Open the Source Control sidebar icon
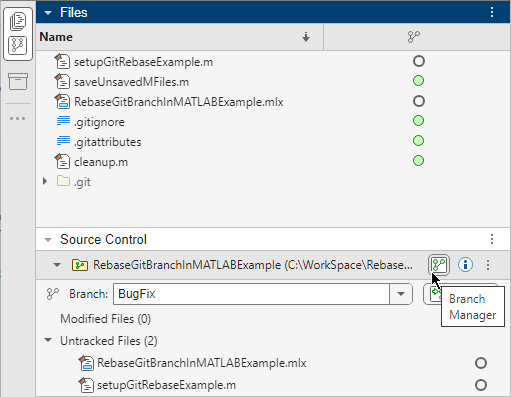Viewport: 511px width, 397px height. [x=18, y=45]
